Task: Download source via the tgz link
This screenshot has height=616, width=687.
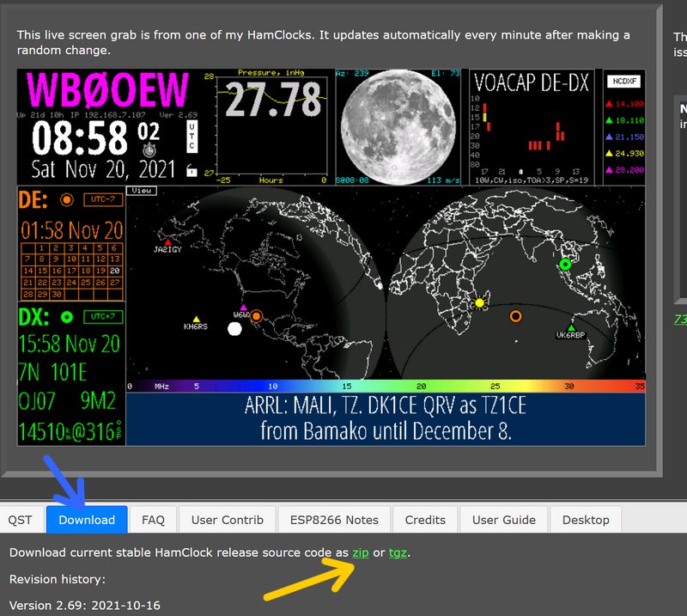Action: point(398,552)
